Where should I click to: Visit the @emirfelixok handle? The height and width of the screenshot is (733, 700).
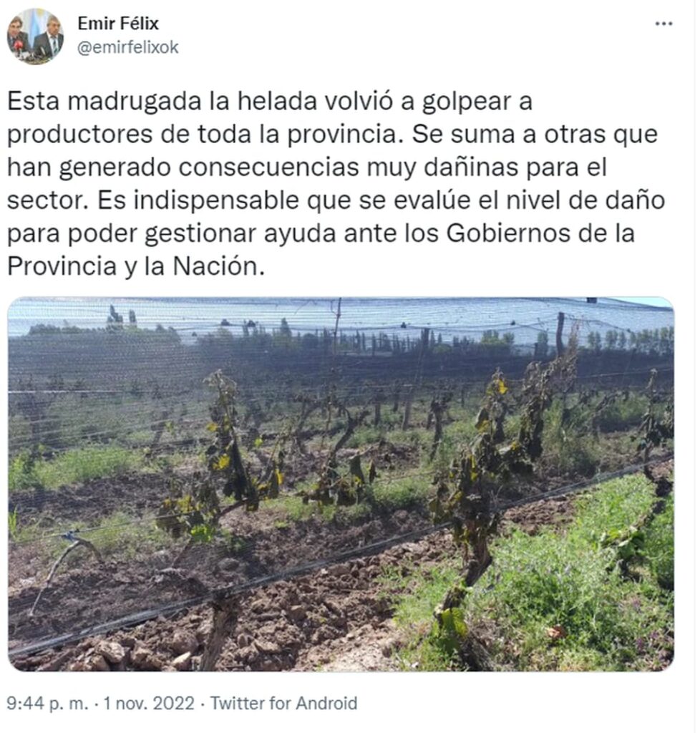(x=128, y=47)
